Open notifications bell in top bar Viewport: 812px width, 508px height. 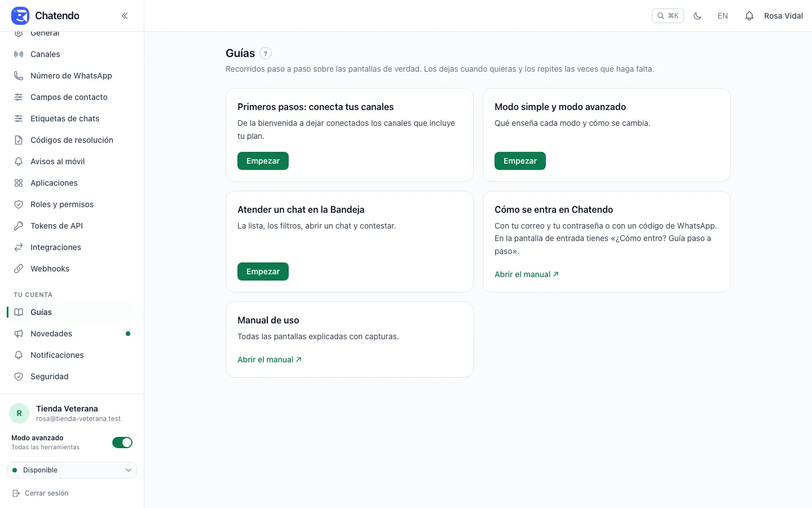[x=749, y=16]
